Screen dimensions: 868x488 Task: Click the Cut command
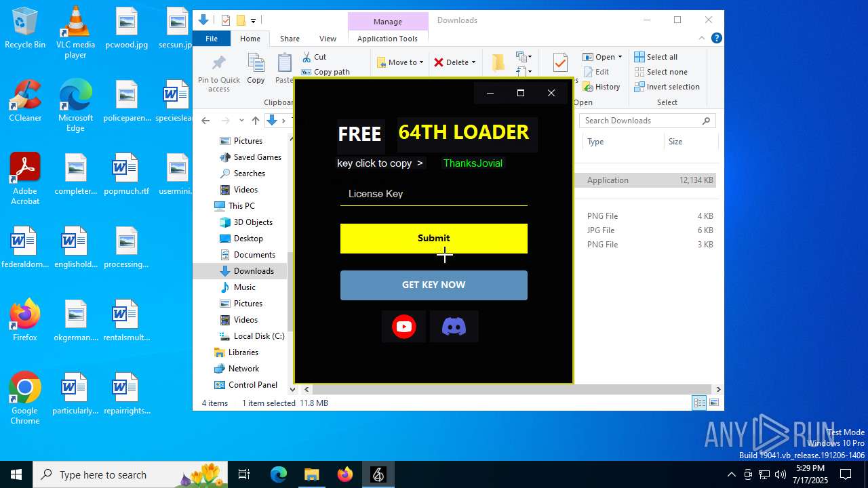point(315,57)
